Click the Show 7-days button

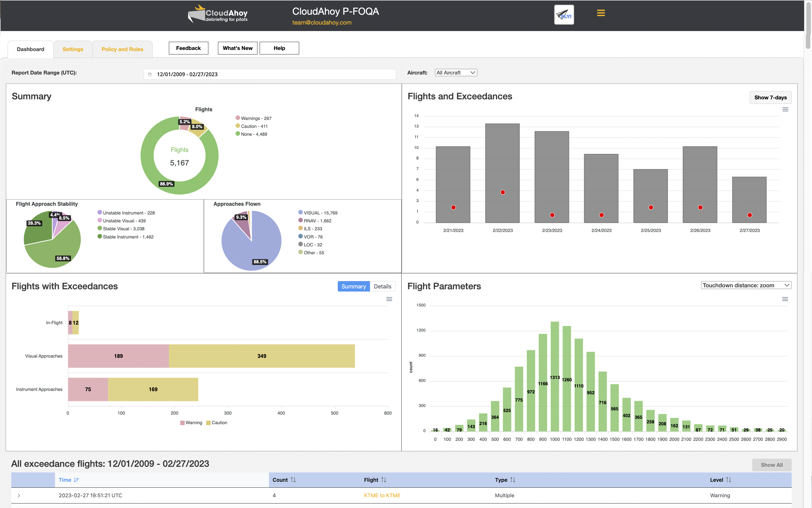point(770,97)
